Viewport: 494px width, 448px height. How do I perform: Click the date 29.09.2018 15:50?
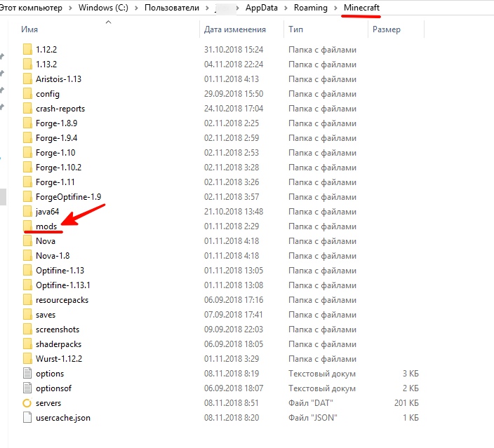pos(234,94)
